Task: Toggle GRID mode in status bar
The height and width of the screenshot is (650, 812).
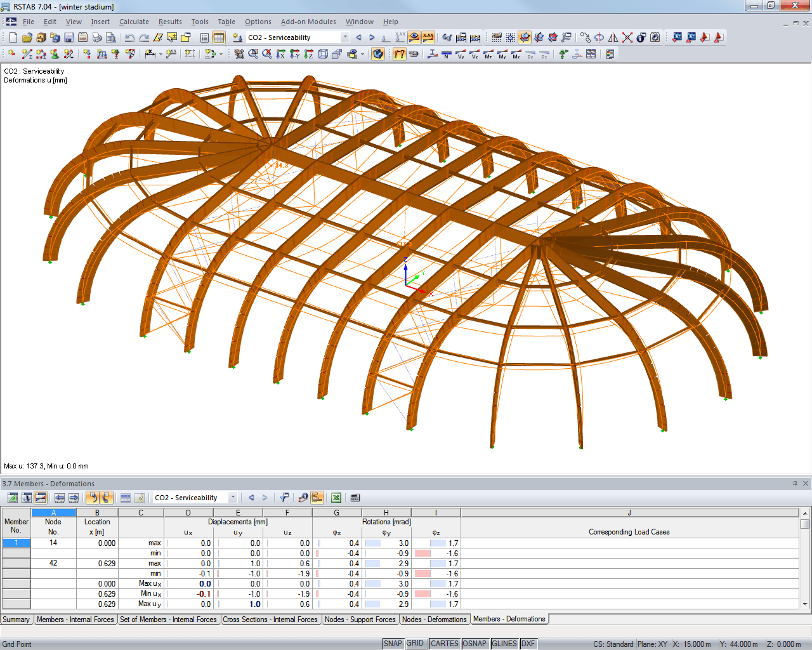Action: tap(416, 643)
